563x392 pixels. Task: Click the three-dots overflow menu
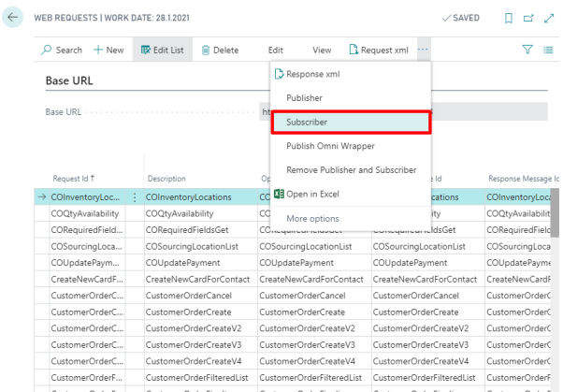tap(423, 50)
